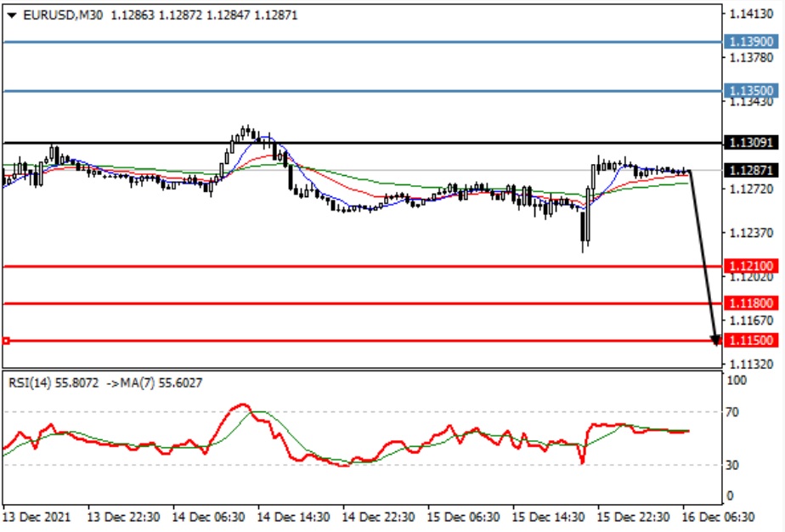
Task: Open the chart dropdown triangle beside EURUSD,M30
Action: click(12, 15)
